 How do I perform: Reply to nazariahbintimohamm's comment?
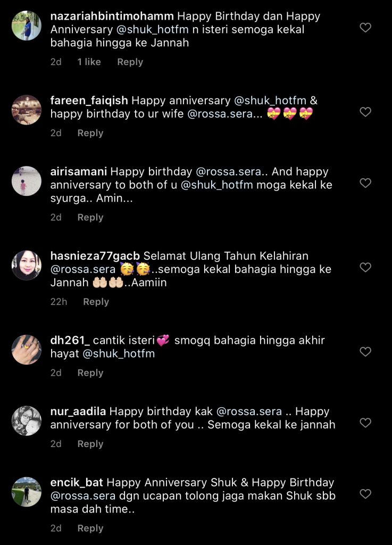[x=130, y=62]
